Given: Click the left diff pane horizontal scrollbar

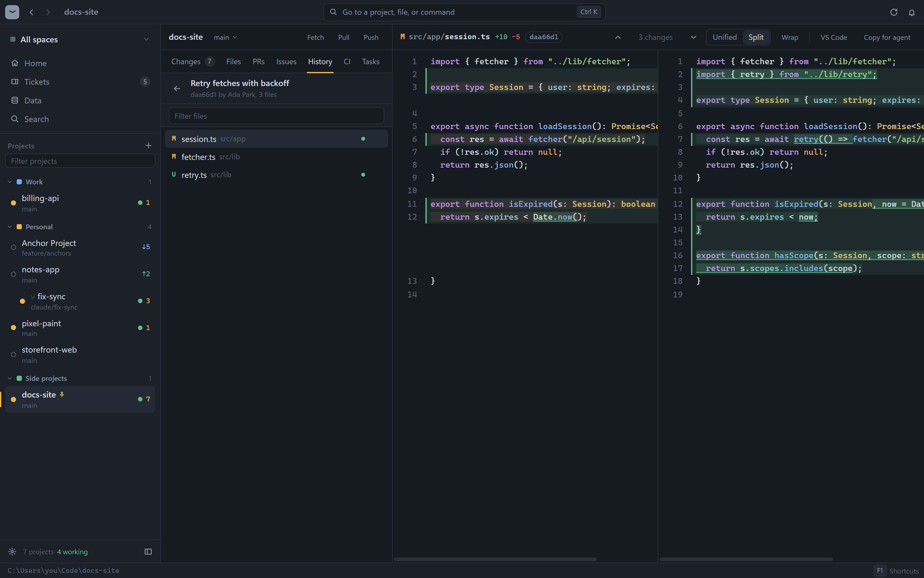Looking at the screenshot, I should (495, 559).
